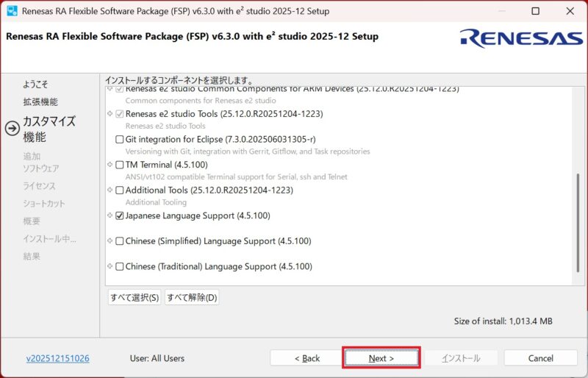Image resolution: width=588 pixels, height=378 pixels.
Task: Uncheck Japanese Language Support
Action: pyautogui.click(x=120, y=215)
